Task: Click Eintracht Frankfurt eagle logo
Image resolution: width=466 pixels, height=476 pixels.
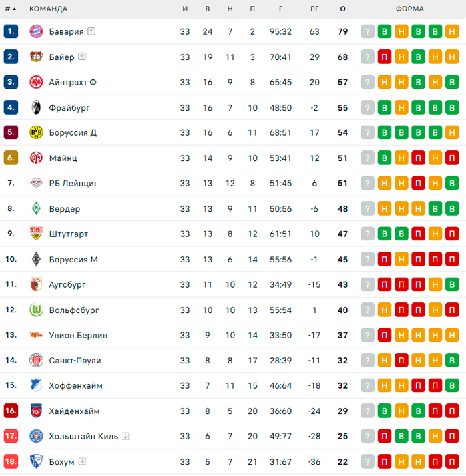Action: pos(36,82)
